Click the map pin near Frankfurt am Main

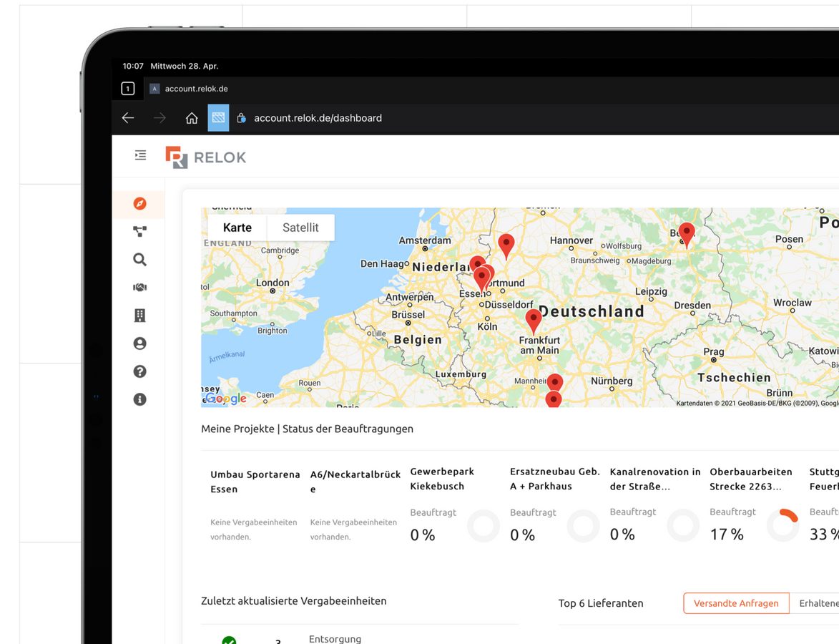(x=533, y=320)
